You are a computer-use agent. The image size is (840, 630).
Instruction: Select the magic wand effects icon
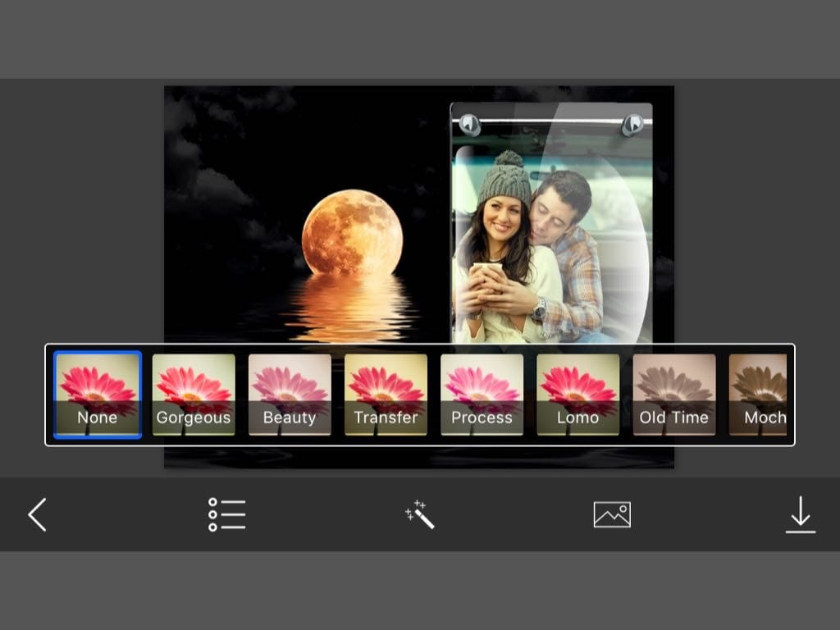pos(419,515)
